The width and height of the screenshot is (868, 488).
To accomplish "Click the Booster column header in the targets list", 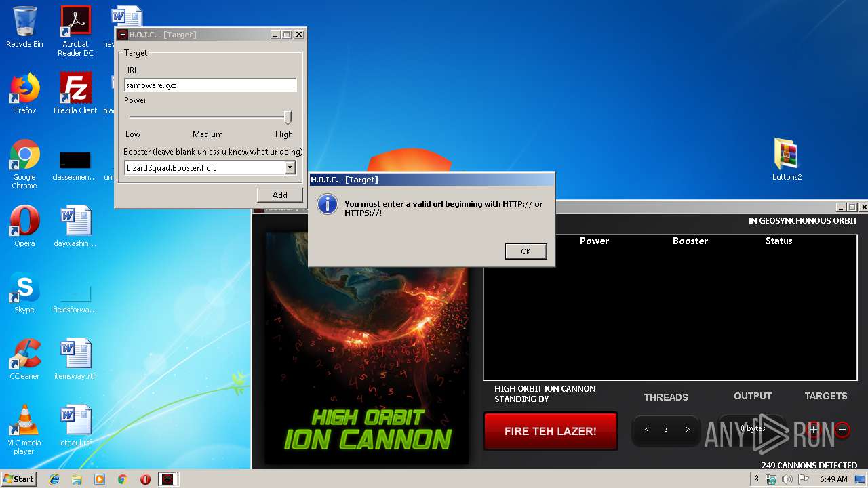I will 690,241.
